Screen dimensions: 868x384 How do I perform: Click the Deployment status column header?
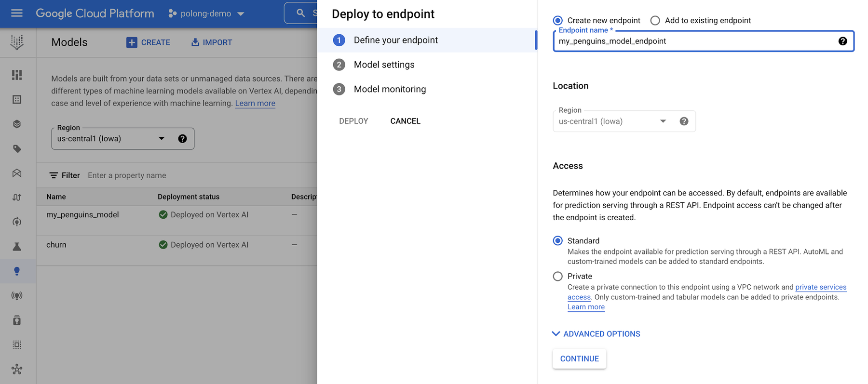tap(189, 197)
